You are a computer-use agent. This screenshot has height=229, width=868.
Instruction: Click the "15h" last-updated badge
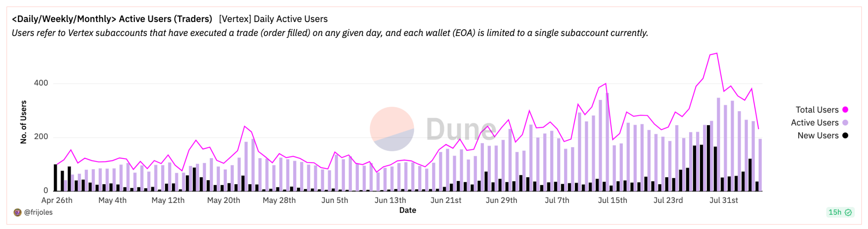pyautogui.click(x=835, y=212)
